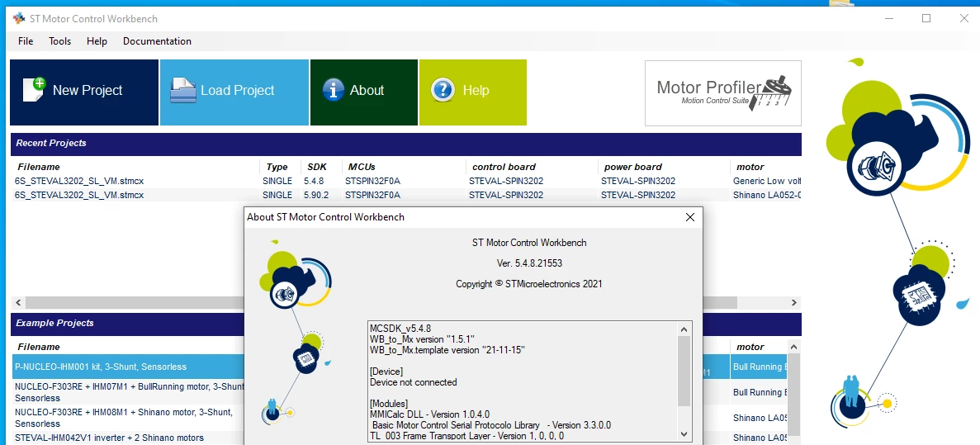Click the Load Project button label
Screen dimensions: 980x445
(x=238, y=90)
